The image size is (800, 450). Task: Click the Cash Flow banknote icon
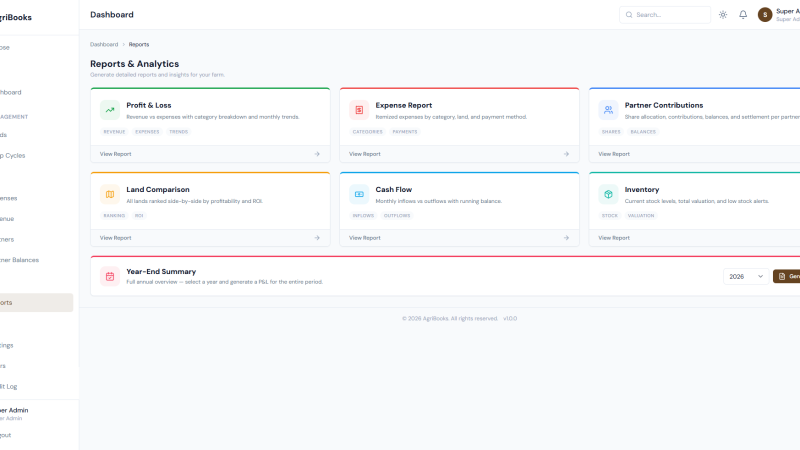(359, 194)
